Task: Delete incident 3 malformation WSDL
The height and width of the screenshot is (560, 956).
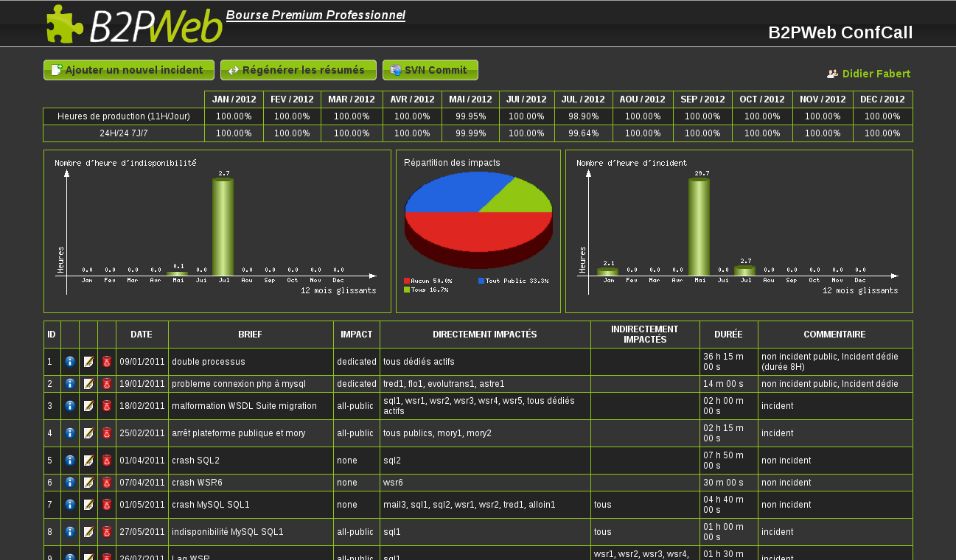Action: [107, 406]
